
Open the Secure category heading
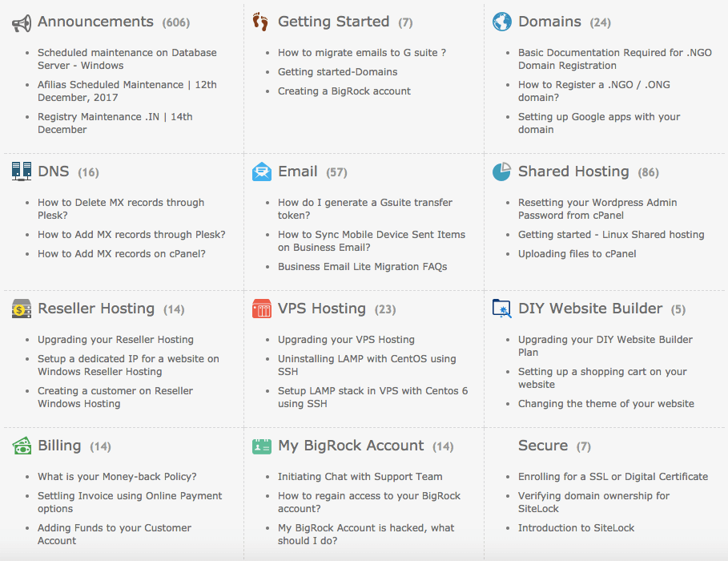[x=543, y=446]
